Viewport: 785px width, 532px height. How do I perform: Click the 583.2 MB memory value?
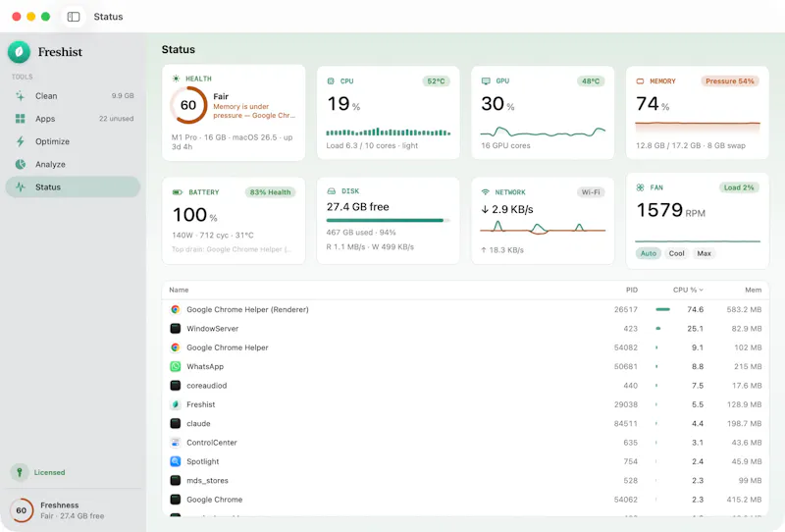tap(744, 309)
